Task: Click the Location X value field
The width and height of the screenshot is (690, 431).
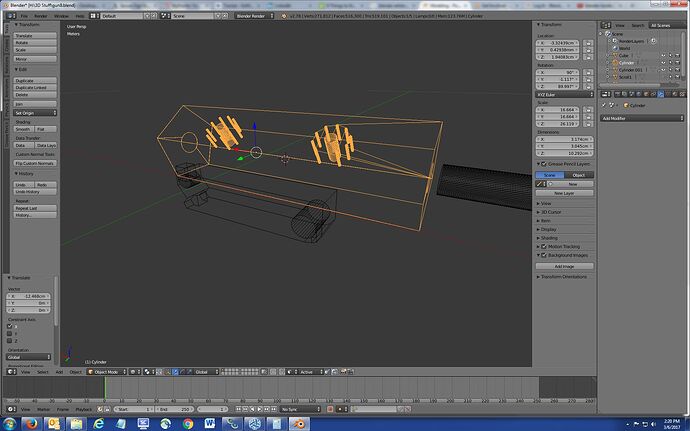Action: click(x=558, y=43)
